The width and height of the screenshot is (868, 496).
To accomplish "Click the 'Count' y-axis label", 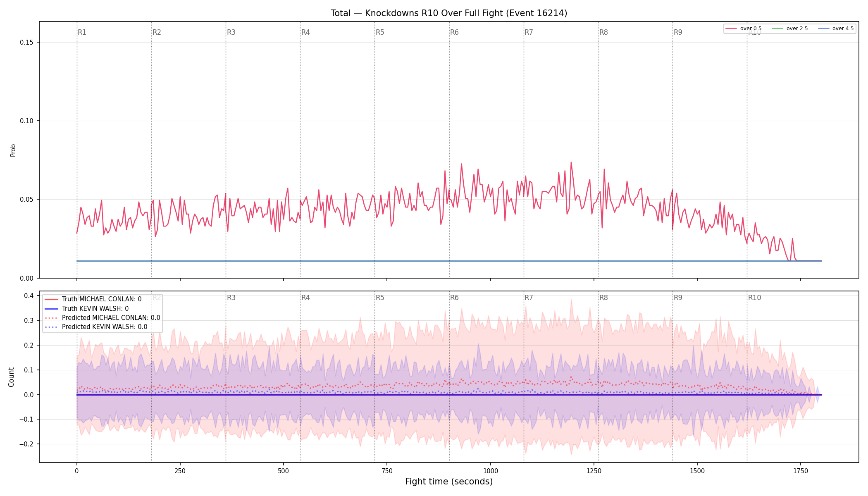I will [11, 377].
